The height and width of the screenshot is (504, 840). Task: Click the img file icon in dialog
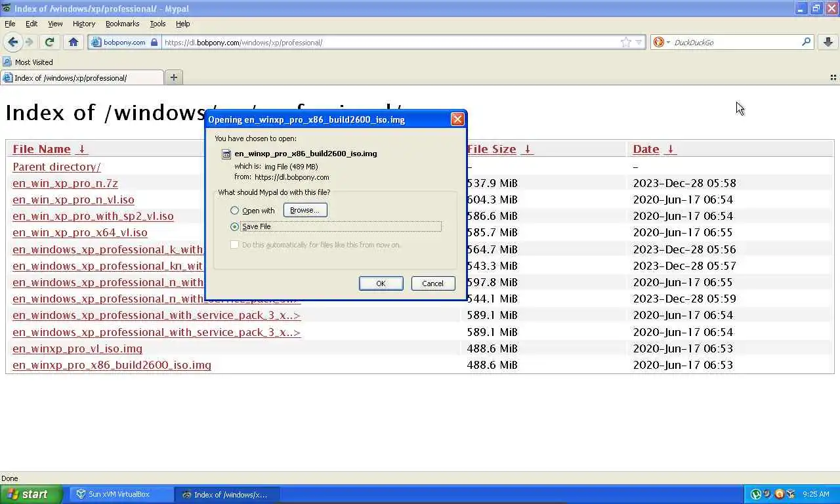point(226,154)
